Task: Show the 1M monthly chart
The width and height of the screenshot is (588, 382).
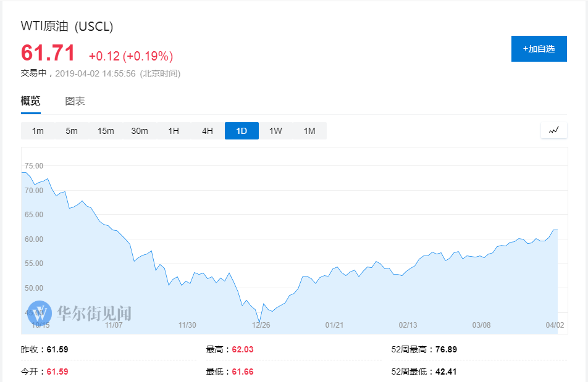Action: pyautogui.click(x=309, y=131)
